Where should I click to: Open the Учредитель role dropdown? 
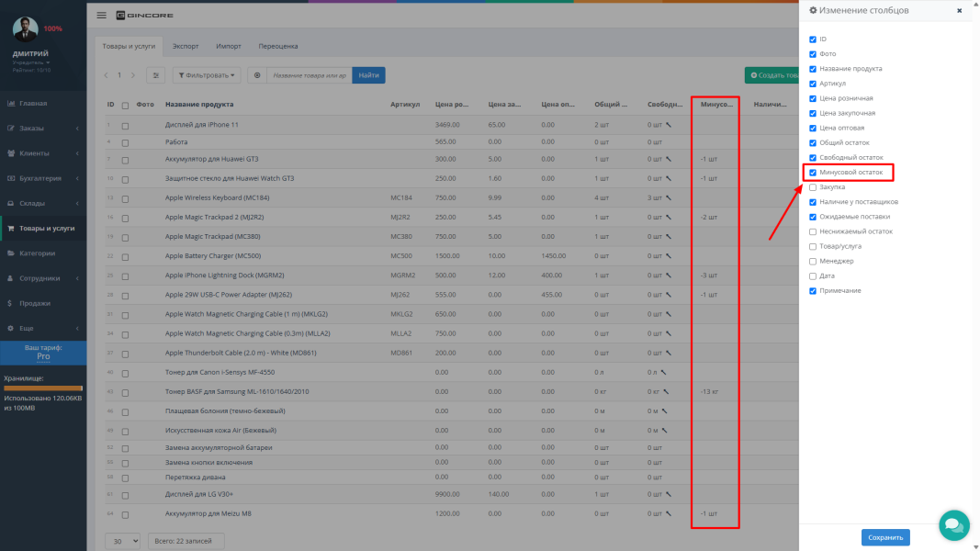point(30,62)
